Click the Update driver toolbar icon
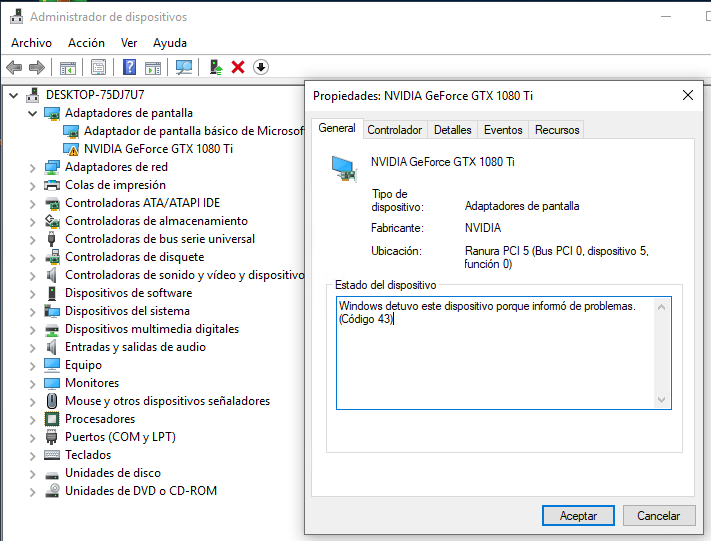This screenshot has width=711, height=541. [x=215, y=68]
